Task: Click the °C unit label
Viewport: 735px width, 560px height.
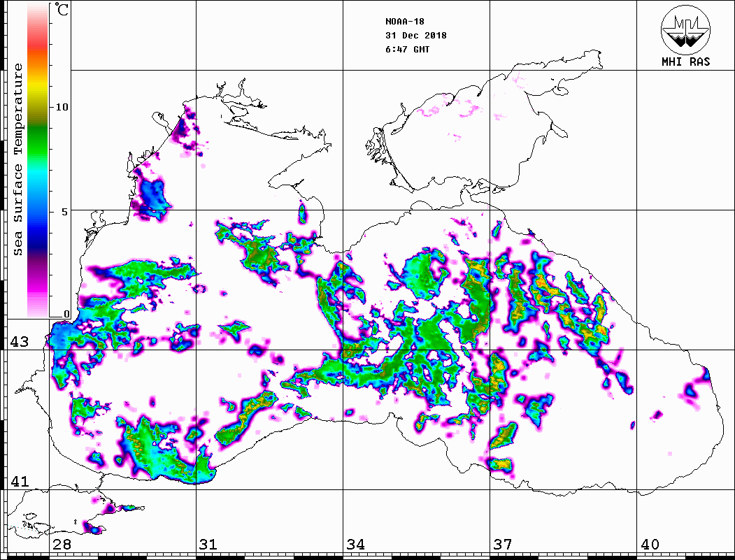Action: (x=61, y=9)
